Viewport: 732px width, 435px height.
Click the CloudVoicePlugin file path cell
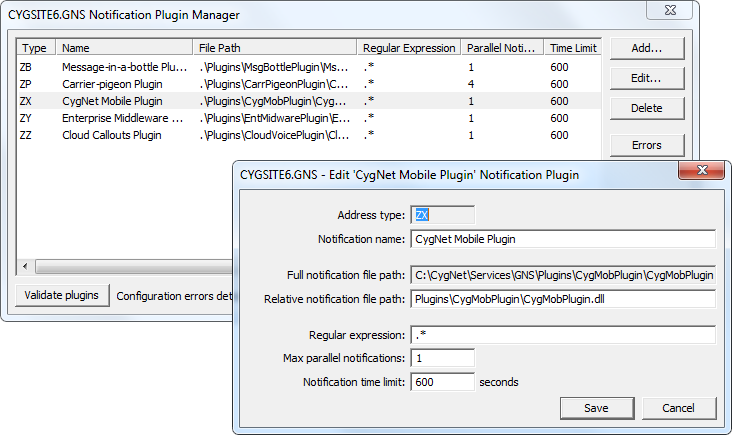274,135
